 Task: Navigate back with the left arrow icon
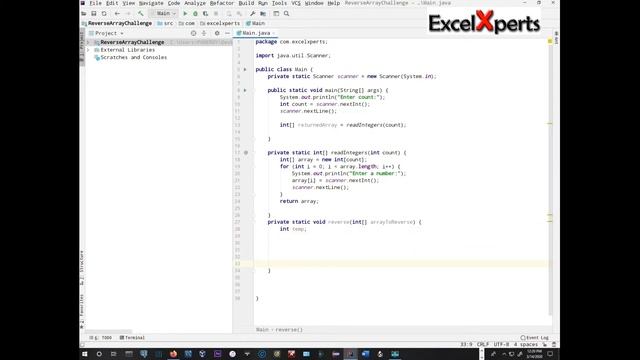tap(117, 13)
